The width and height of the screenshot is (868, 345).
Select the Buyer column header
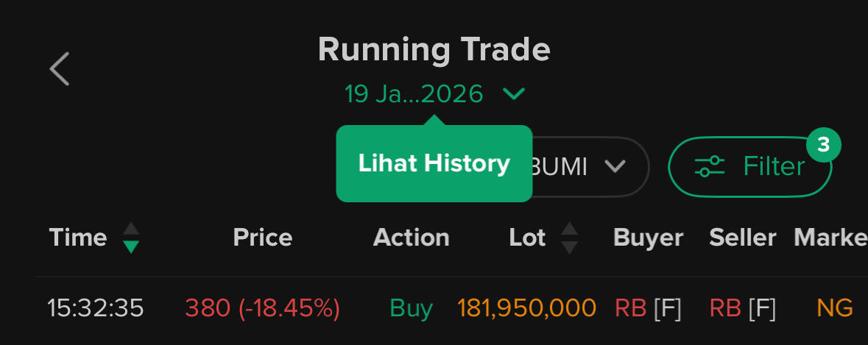pos(648,238)
